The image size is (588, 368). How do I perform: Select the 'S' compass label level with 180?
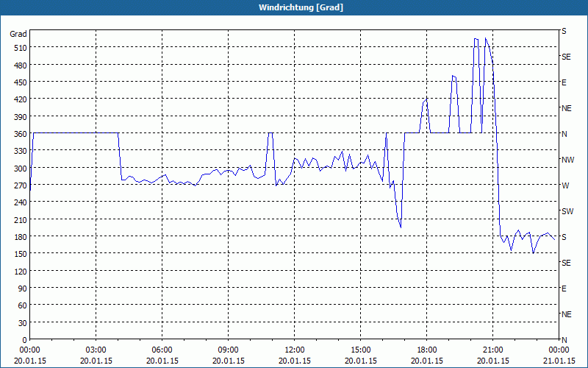point(564,237)
